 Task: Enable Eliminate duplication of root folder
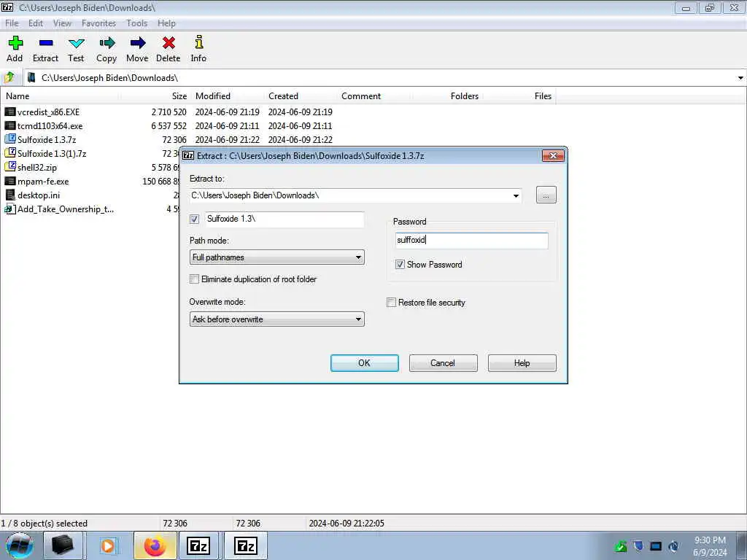[x=194, y=279]
